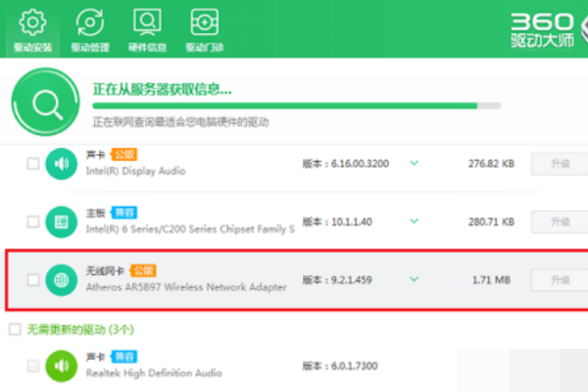
Task: Click 升级 button for Intel Display Audio
Action: (x=560, y=164)
